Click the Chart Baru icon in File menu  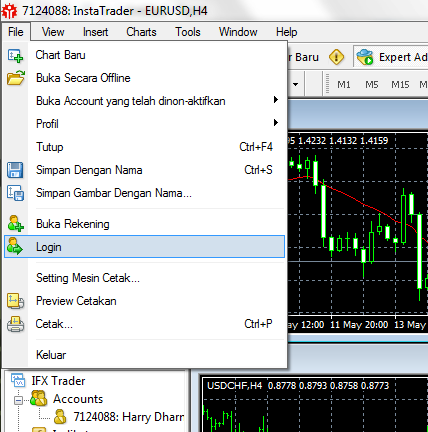click(x=15, y=56)
